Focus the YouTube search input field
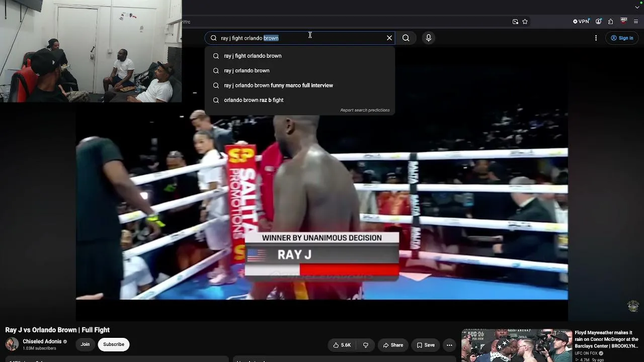This screenshot has height=362, width=644. pos(301,38)
